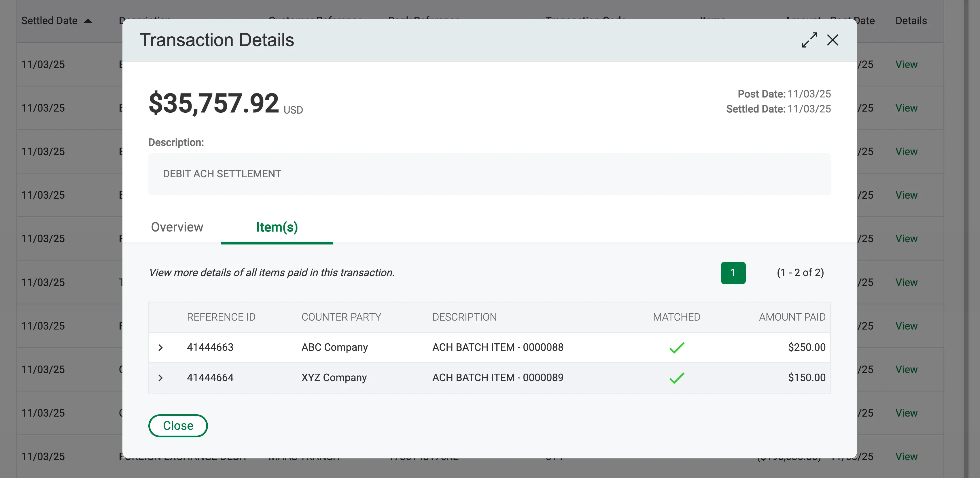Click the AMOUNT PAID column header

pos(792,317)
